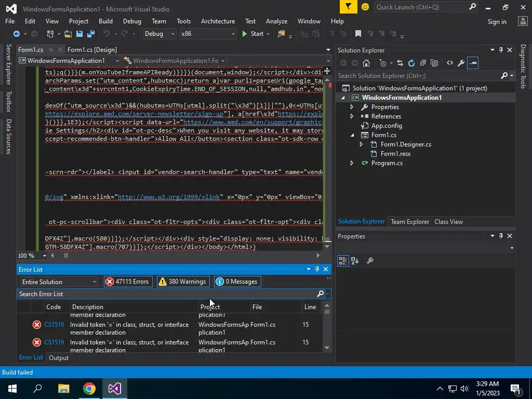Viewport: 532px width, 399px height.
Task: Click the Find in Files toolbar icon
Action: [281, 34]
